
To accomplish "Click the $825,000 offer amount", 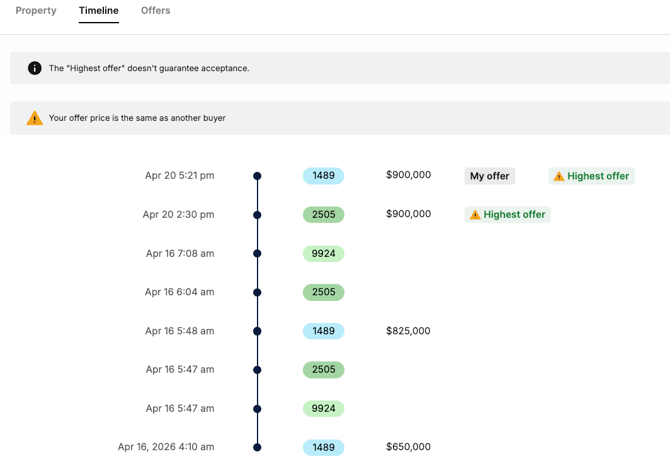I will (x=408, y=331).
